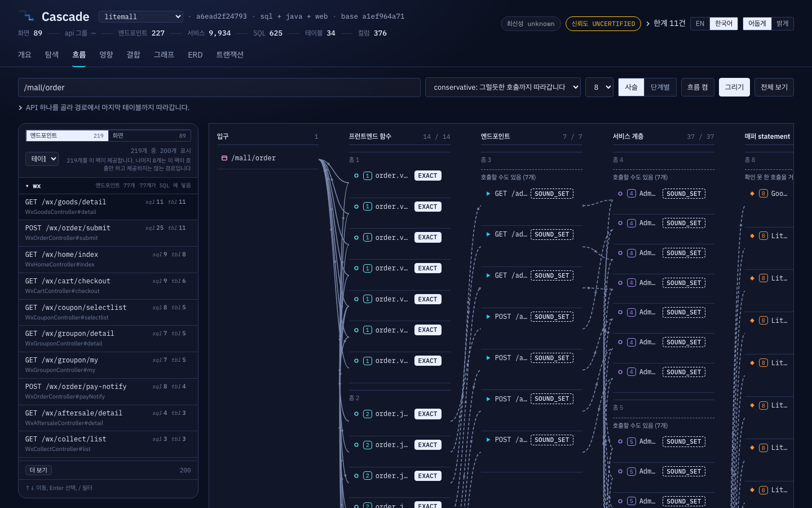The image size is (812, 508).
Task: Open the litemall project dropdown
Action: tap(141, 17)
